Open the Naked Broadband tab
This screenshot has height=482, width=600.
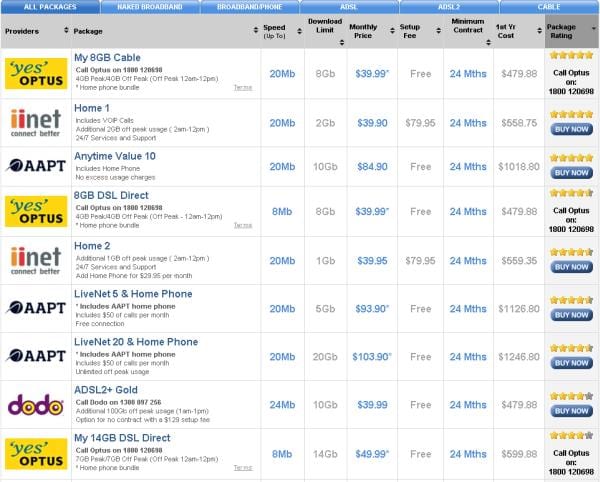[150, 7]
